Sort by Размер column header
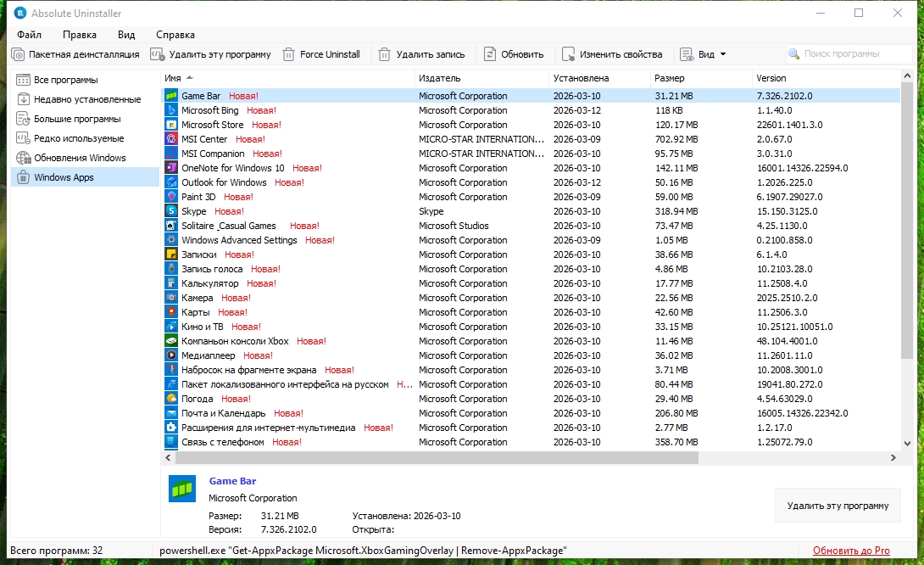 701,78
